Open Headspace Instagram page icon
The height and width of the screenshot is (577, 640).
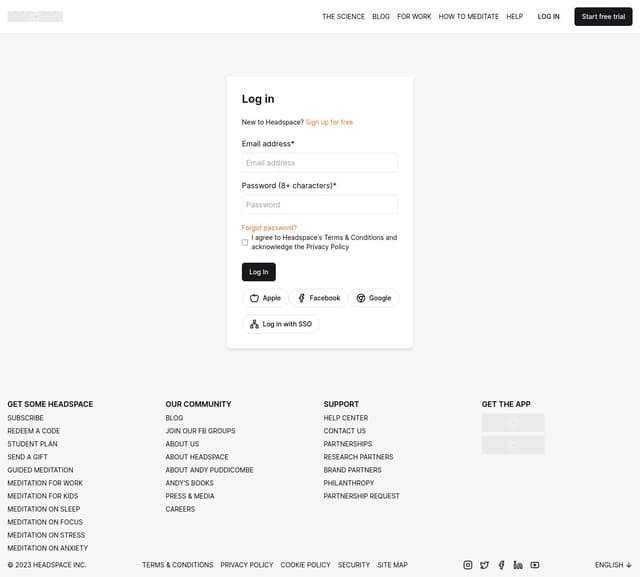click(x=468, y=565)
